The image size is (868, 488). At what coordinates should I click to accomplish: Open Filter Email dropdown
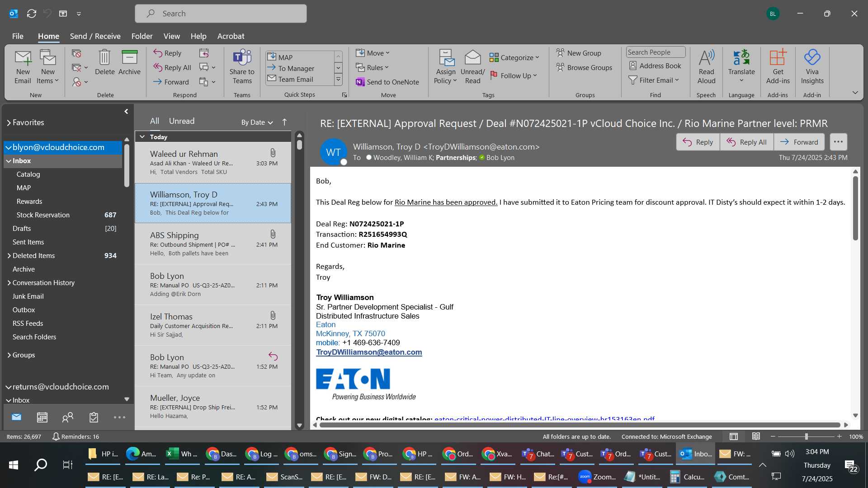(654, 80)
